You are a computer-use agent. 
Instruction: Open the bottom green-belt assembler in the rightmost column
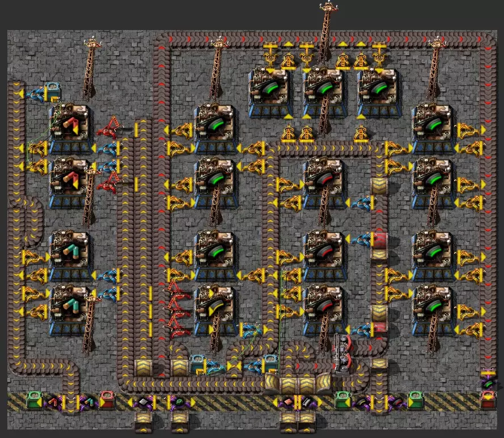[434, 310]
